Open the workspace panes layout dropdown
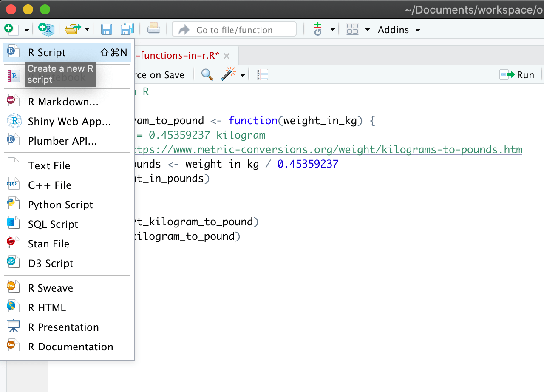Image resolution: width=544 pixels, height=392 pixels. pos(353,29)
